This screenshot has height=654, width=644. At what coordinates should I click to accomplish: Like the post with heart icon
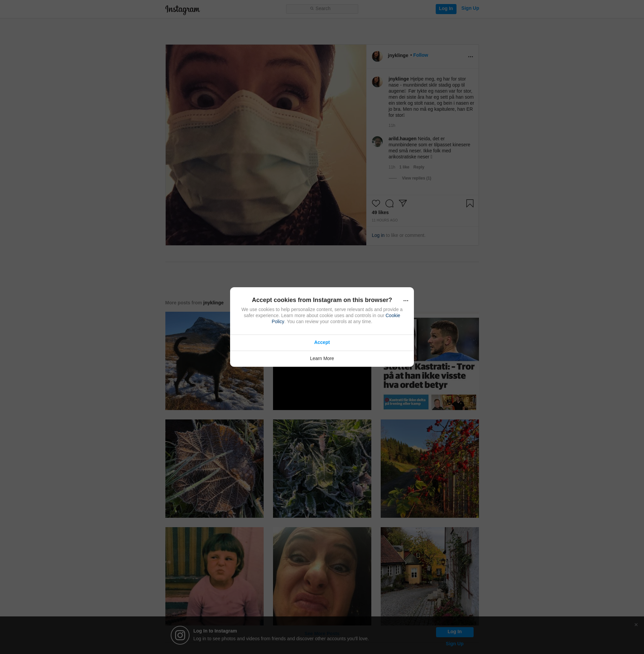(376, 203)
